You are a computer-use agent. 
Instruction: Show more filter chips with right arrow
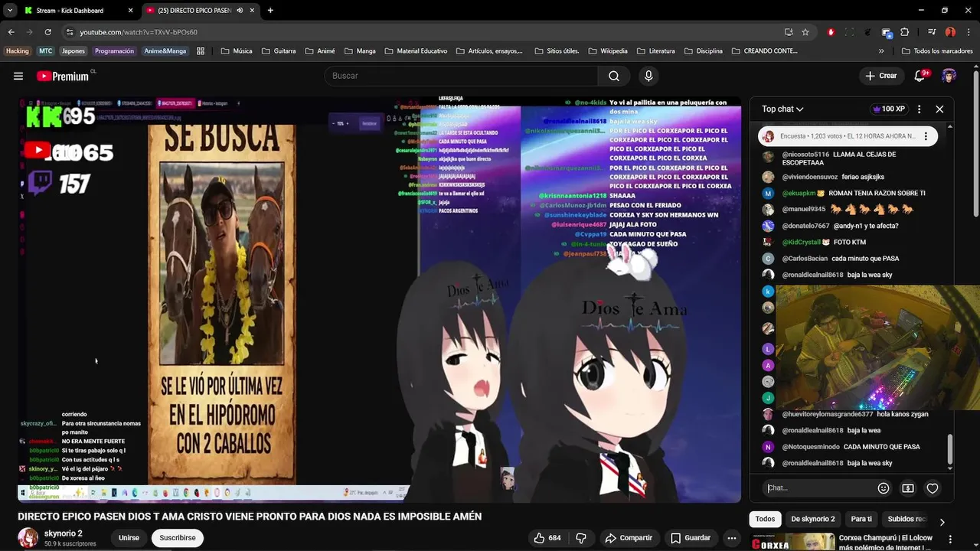(942, 522)
